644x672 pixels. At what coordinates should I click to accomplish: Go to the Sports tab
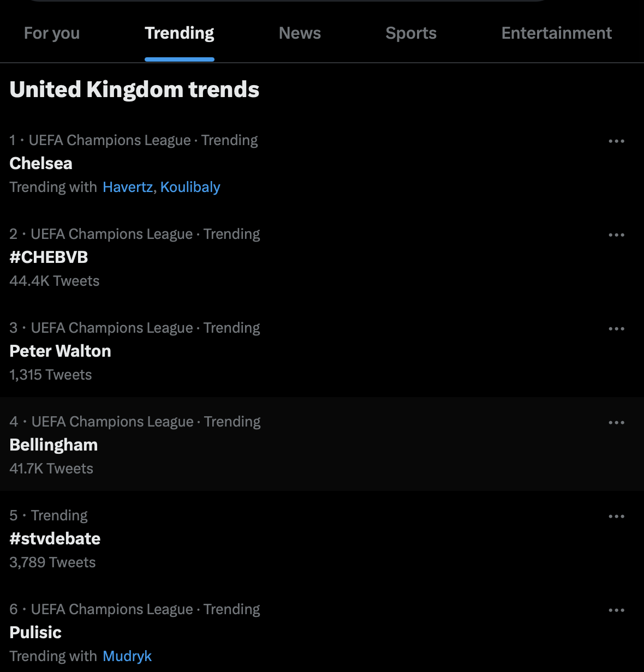point(411,33)
